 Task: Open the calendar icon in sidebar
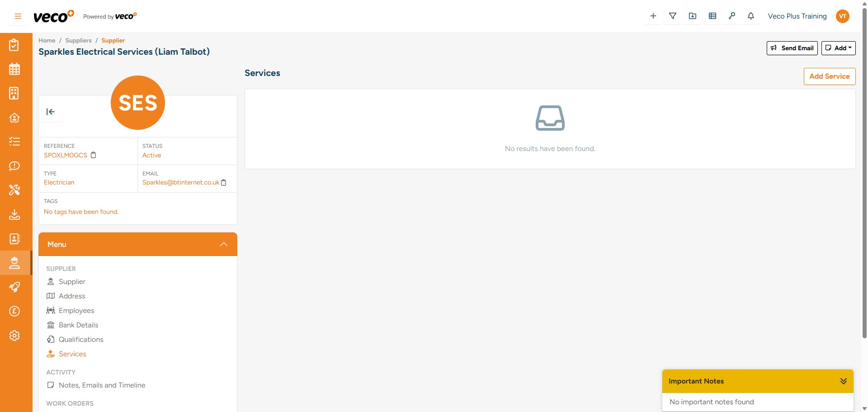pos(14,69)
